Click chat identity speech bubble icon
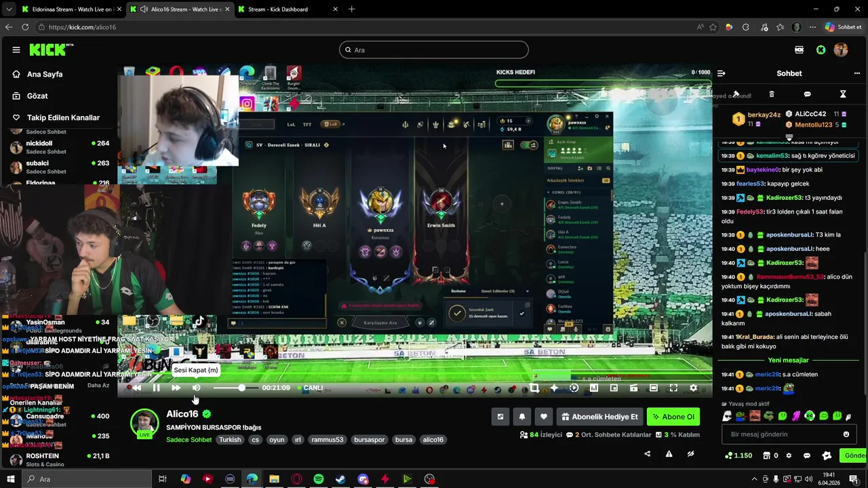This screenshot has width=868, height=488. coord(807,455)
